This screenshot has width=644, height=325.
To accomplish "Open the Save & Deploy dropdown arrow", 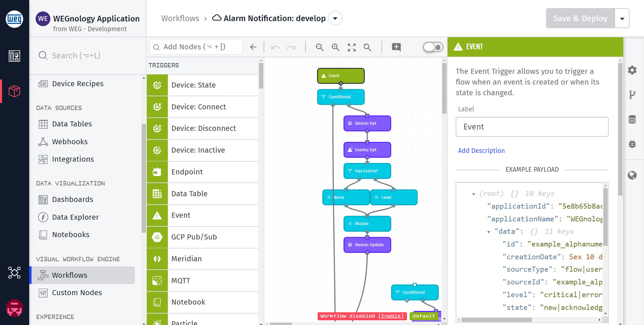I will [622, 18].
